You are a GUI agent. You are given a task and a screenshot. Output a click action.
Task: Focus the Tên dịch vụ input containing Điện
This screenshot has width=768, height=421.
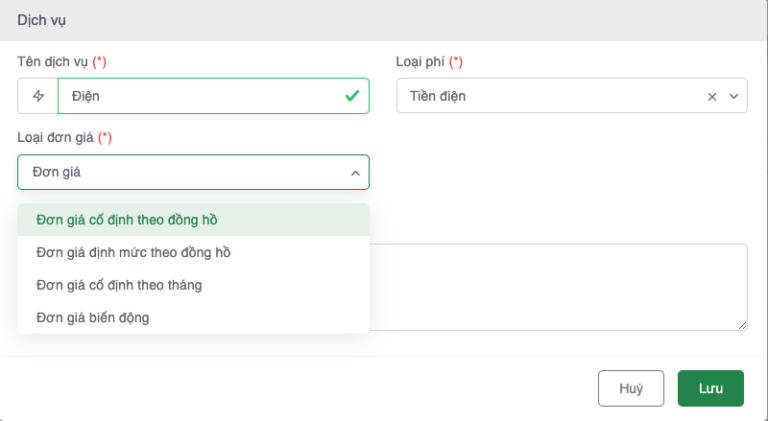[200, 96]
